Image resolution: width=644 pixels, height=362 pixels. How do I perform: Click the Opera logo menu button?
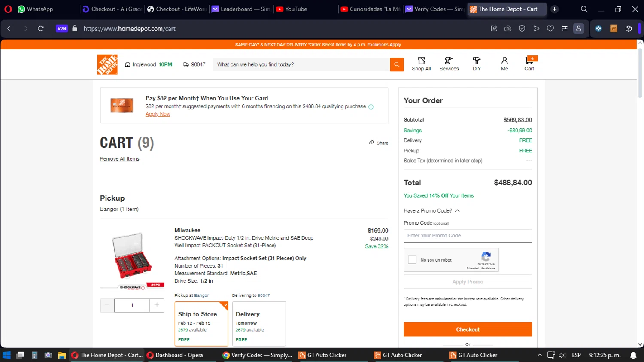point(8,9)
